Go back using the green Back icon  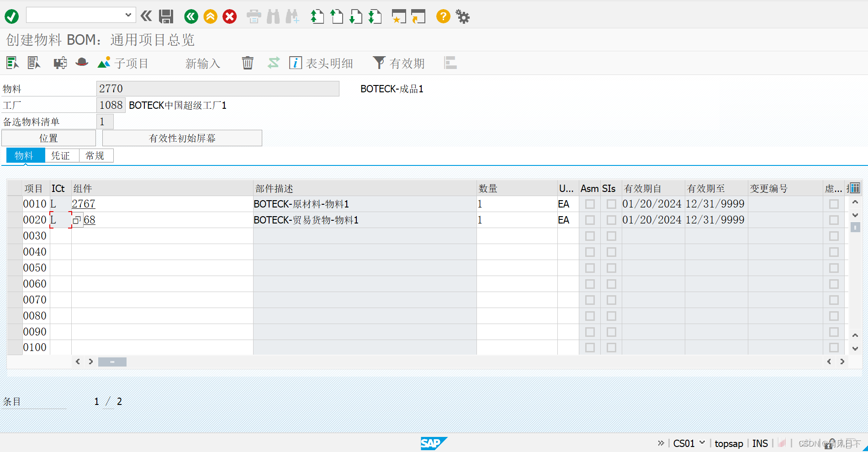point(191,17)
